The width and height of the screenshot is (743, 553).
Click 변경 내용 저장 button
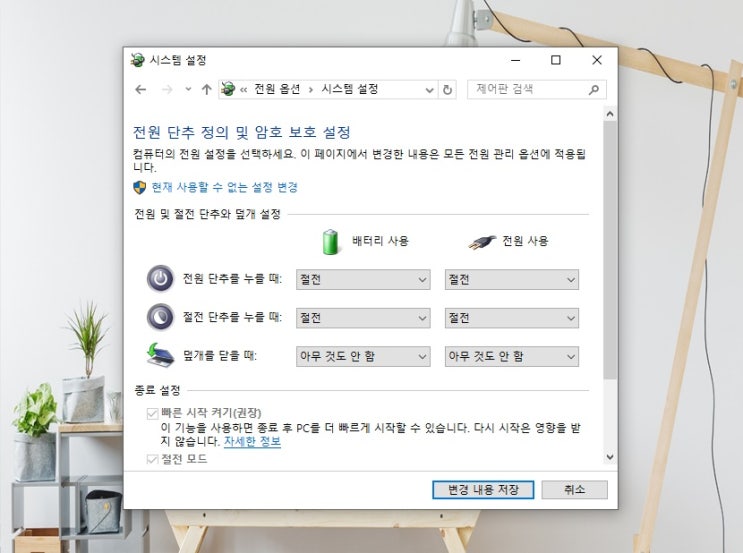(x=483, y=490)
